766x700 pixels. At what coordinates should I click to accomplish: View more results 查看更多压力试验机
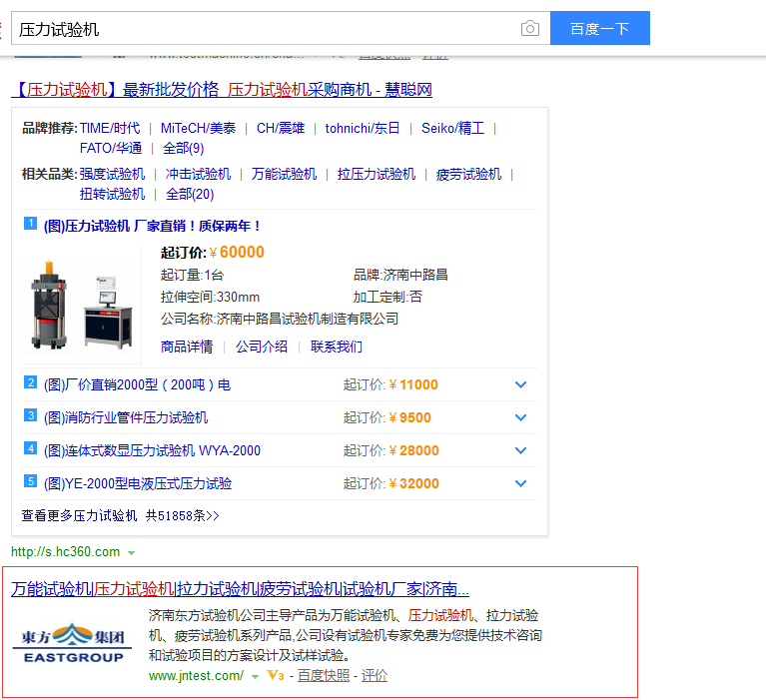[120, 515]
